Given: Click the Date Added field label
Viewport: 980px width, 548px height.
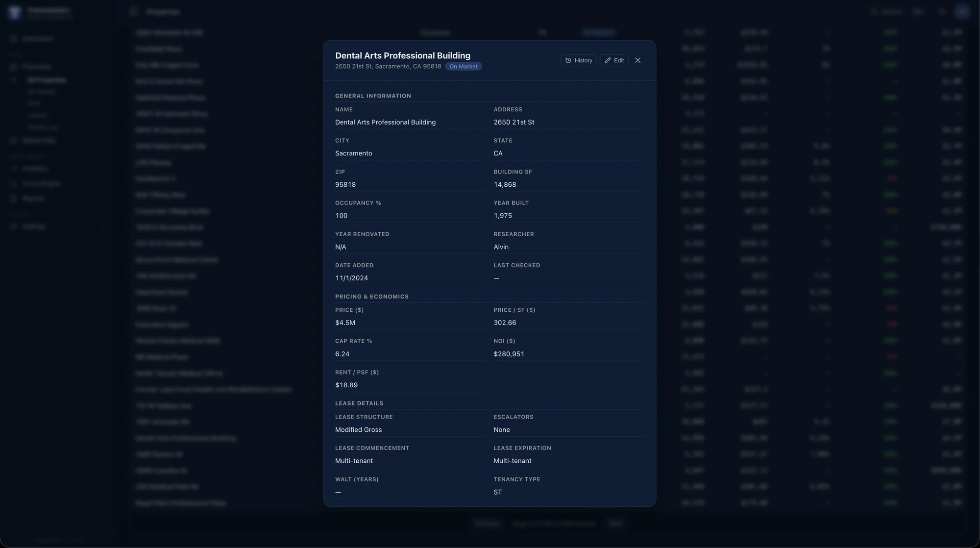Looking at the screenshot, I should (354, 265).
